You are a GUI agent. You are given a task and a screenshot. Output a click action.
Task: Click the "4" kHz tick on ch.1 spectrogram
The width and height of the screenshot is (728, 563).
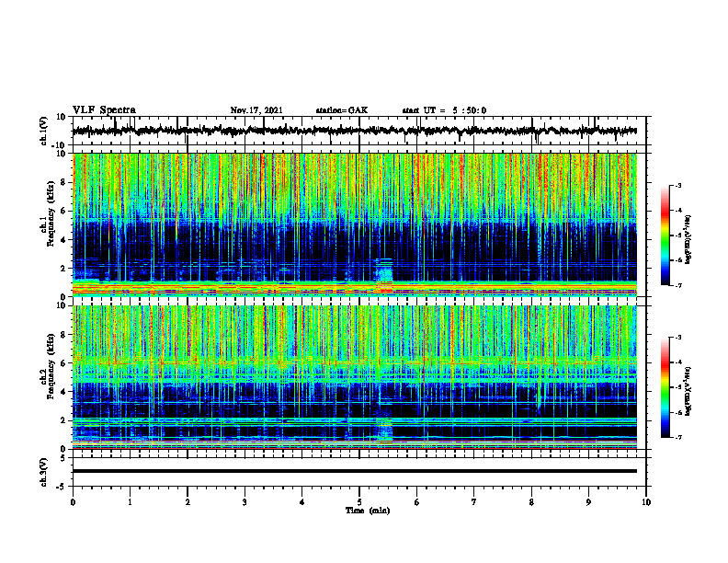(63, 240)
